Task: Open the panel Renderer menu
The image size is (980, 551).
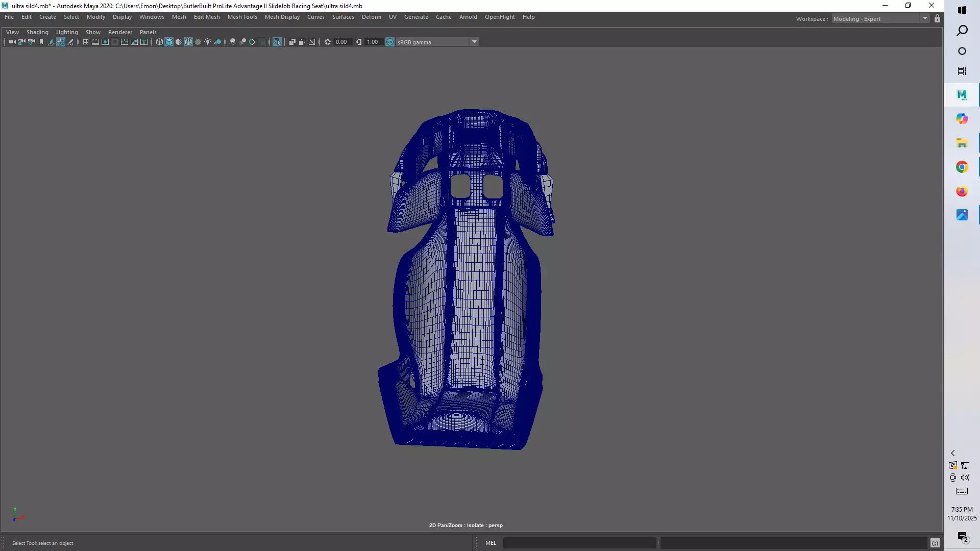Action: pyautogui.click(x=120, y=32)
